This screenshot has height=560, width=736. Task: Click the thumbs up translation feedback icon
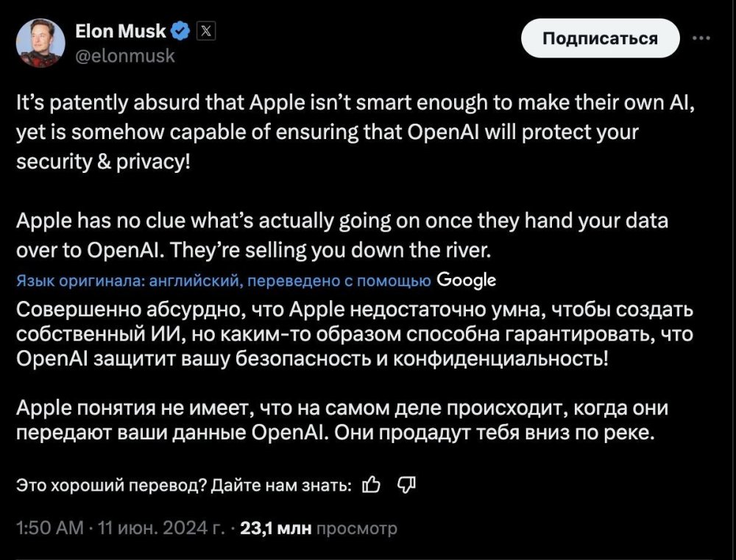[372, 485]
